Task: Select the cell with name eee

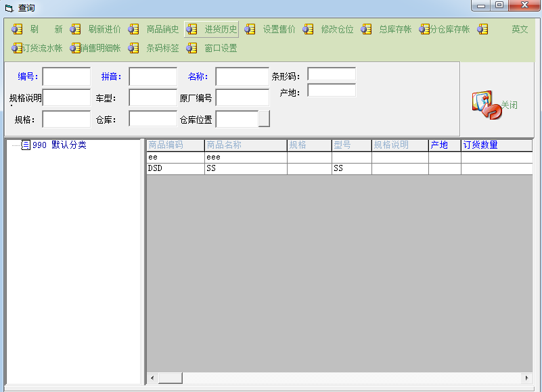Action: pyautogui.click(x=246, y=157)
